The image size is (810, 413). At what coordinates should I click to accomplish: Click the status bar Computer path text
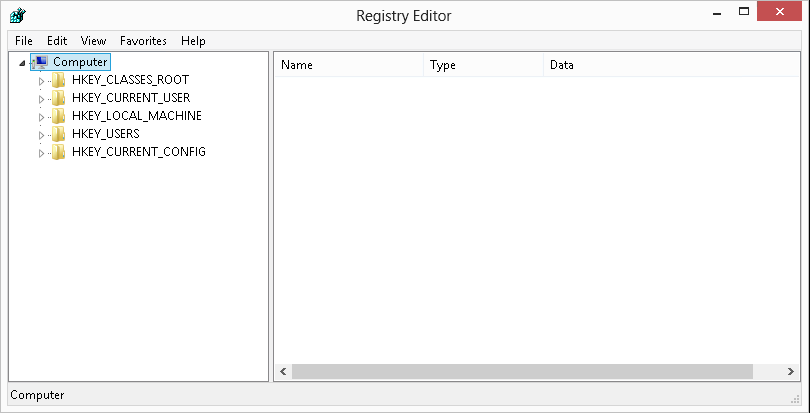tap(38, 395)
